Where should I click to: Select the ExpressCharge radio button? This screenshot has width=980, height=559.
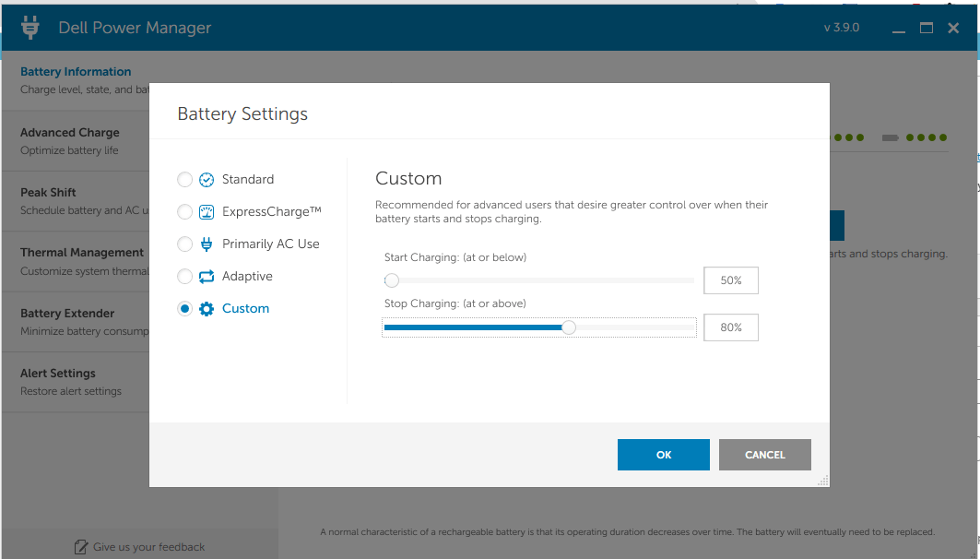tap(184, 212)
